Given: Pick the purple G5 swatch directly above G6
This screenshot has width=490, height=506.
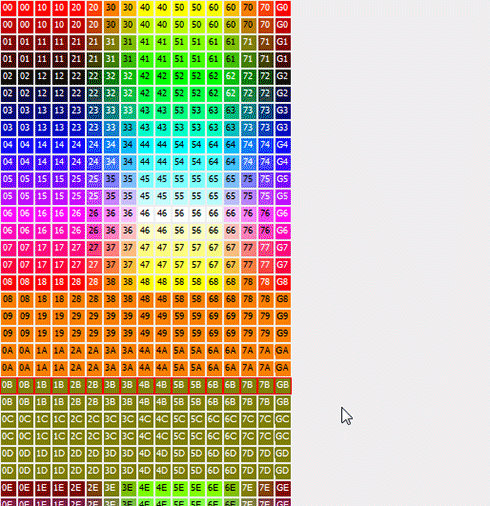Looking at the screenshot, I should (x=282, y=197).
